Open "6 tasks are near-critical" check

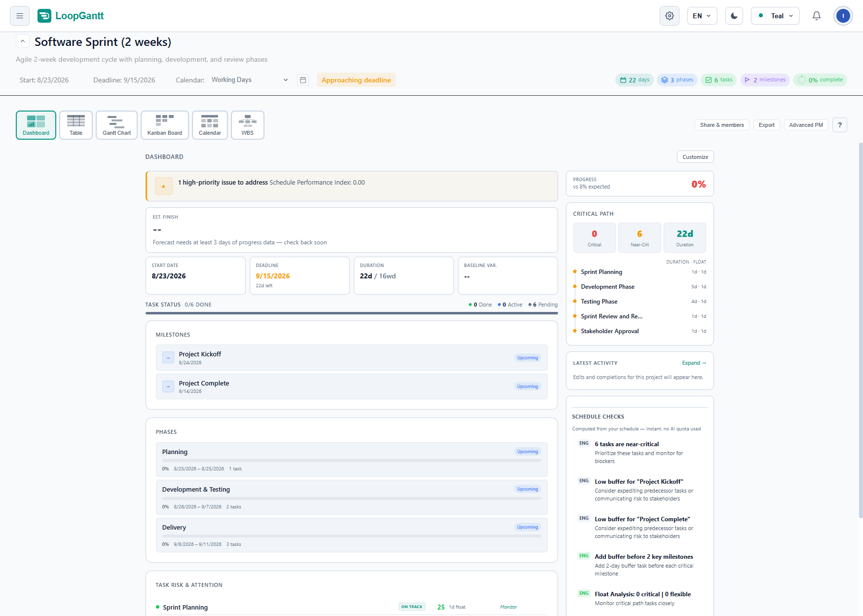click(x=640, y=452)
